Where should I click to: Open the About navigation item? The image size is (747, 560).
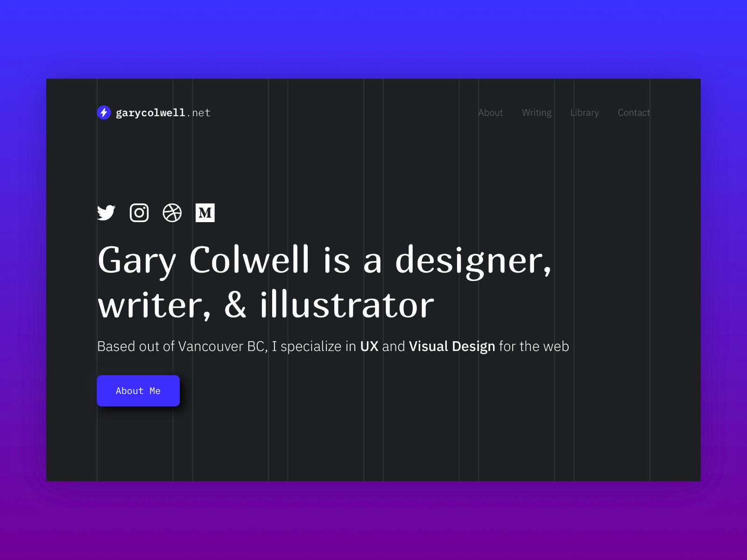pyautogui.click(x=490, y=112)
